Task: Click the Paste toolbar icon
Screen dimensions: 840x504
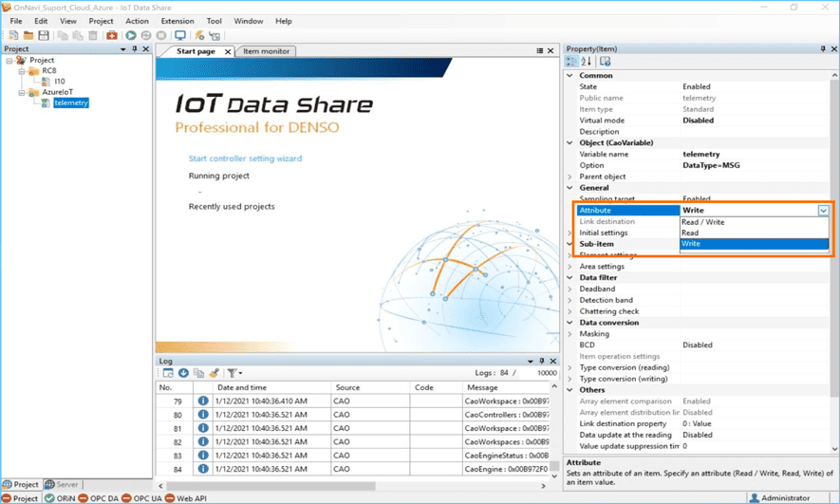Action: pos(78,35)
